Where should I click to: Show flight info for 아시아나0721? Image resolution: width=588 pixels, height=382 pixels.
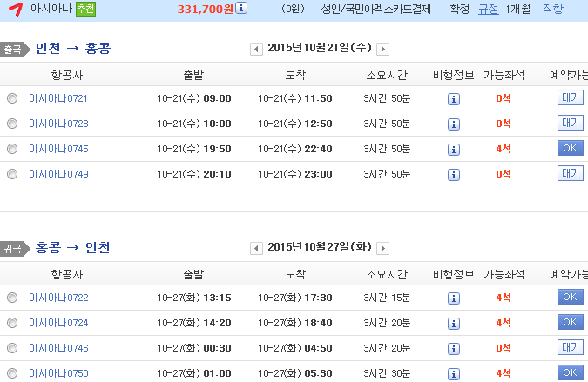coord(453,99)
